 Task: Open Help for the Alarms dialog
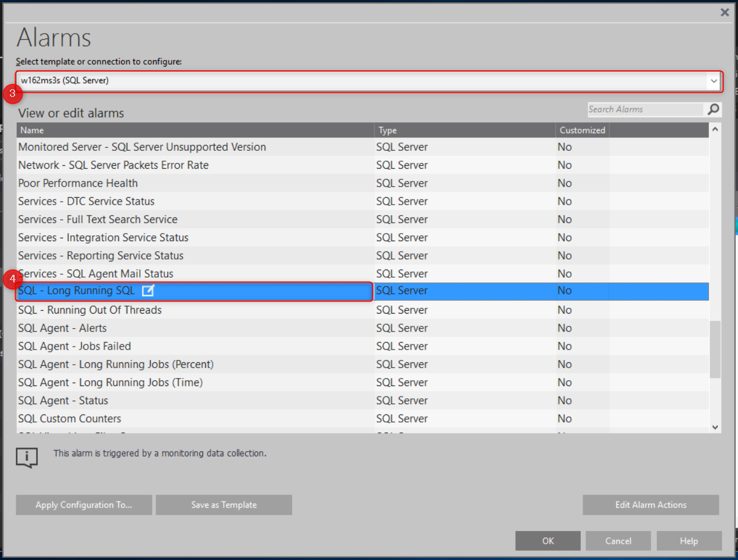pyautogui.click(x=689, y=540)
